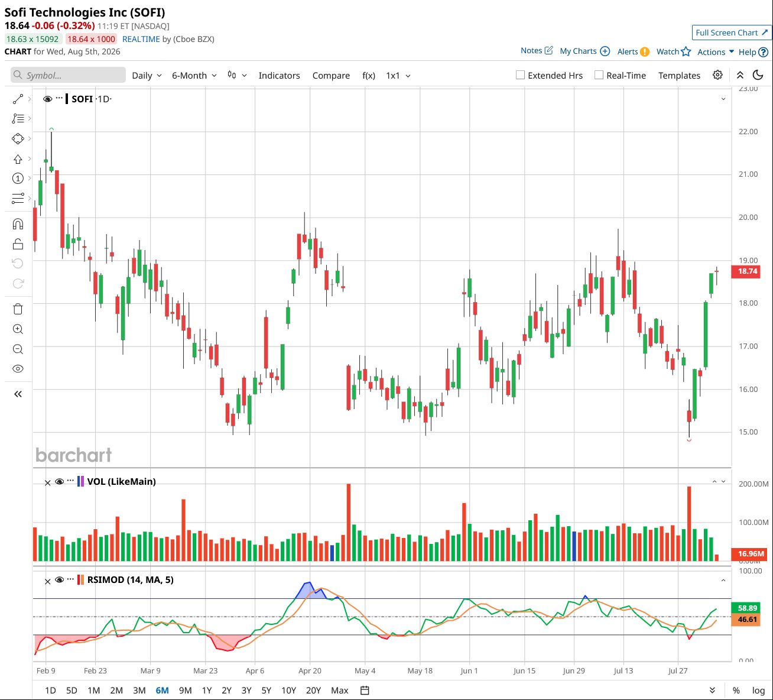The image size is (773, 700).
Task: Enable the Extended Hrs checkbox
Action: 521,75
